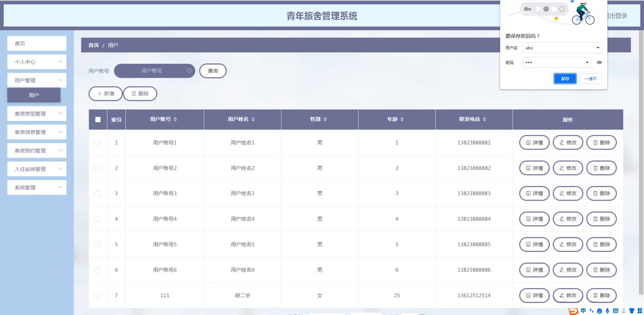Image resolution: width=644 pixels, height=315 pixels.
Task: Click the magnifier icon in the 用户账号 search field
Action: tap(189, 71)
